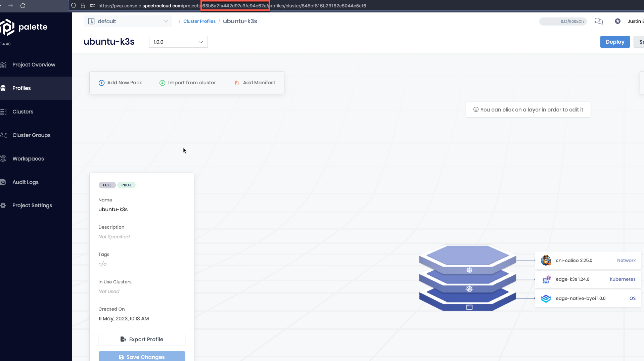Click the top network layer in stack diagram
Image resolution: width=644 pixels, height=361 pixels.
[467, 257]
